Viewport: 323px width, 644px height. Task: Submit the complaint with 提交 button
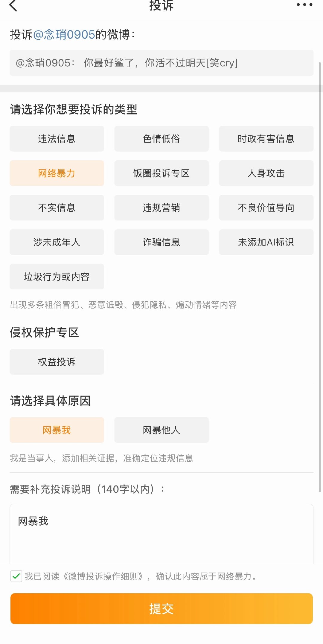click(161, 609)
